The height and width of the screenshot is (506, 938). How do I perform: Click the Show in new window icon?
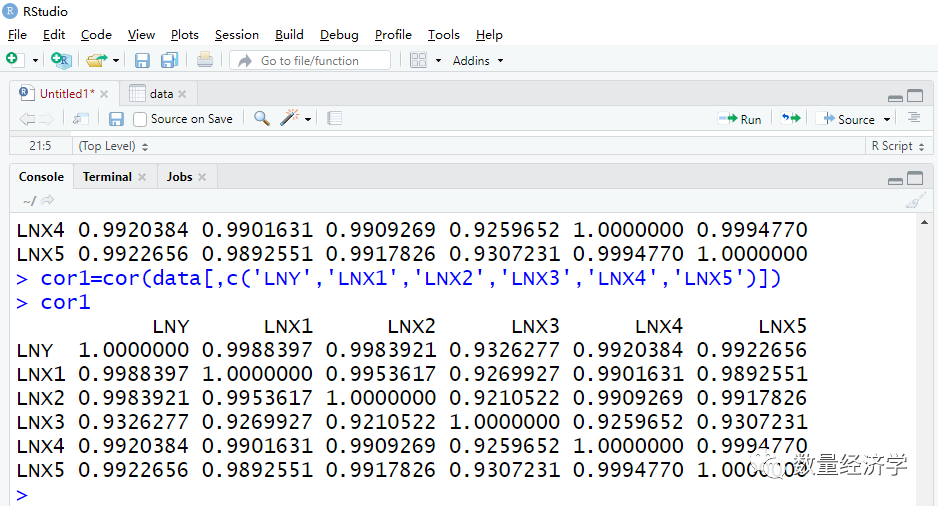point(81,119)
